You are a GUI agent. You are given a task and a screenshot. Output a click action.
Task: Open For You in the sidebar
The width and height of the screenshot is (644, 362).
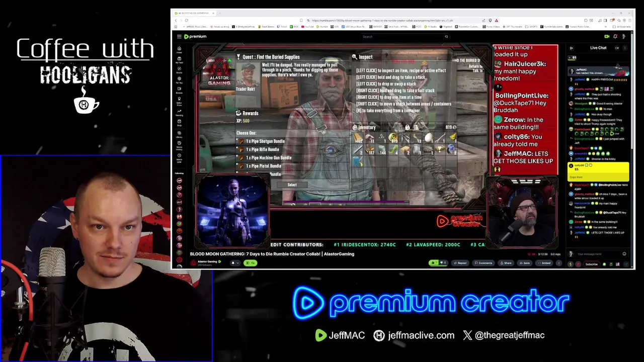[179, 80]
